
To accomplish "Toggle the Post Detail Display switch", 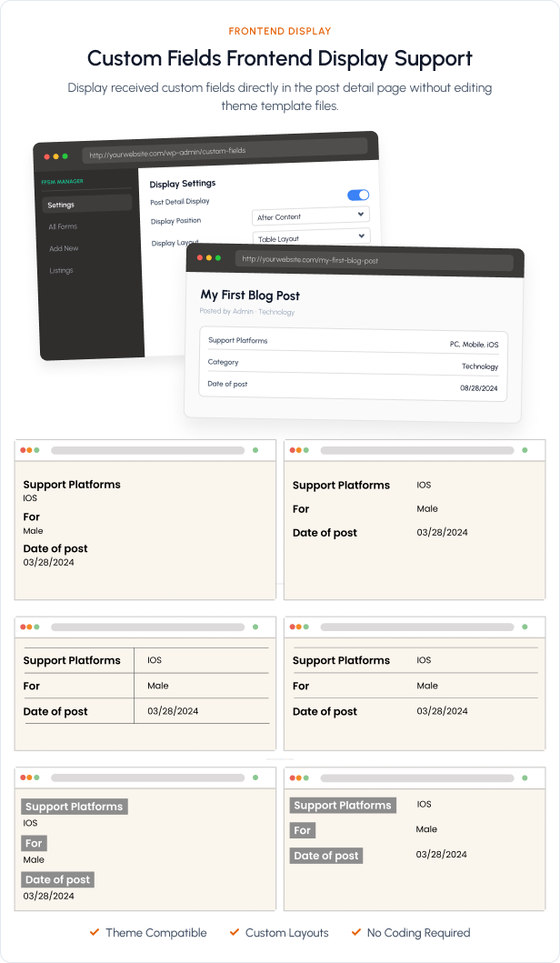I will coord(358,195).
